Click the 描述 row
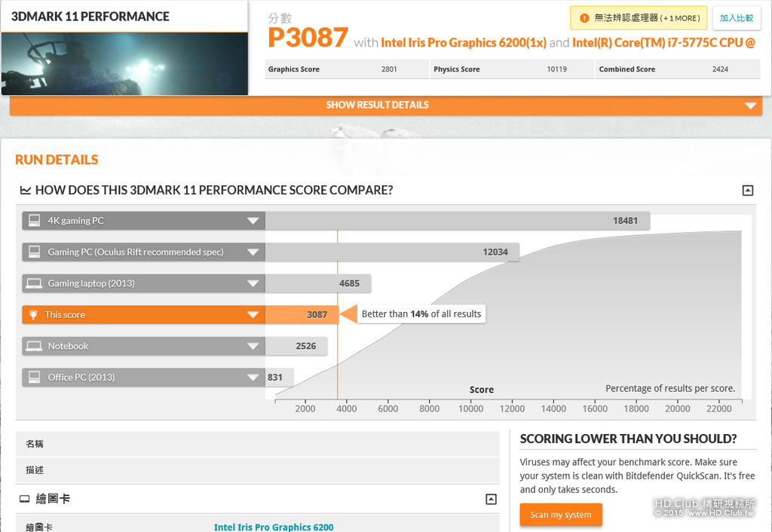The image size is (772, 532). [258, 470]
